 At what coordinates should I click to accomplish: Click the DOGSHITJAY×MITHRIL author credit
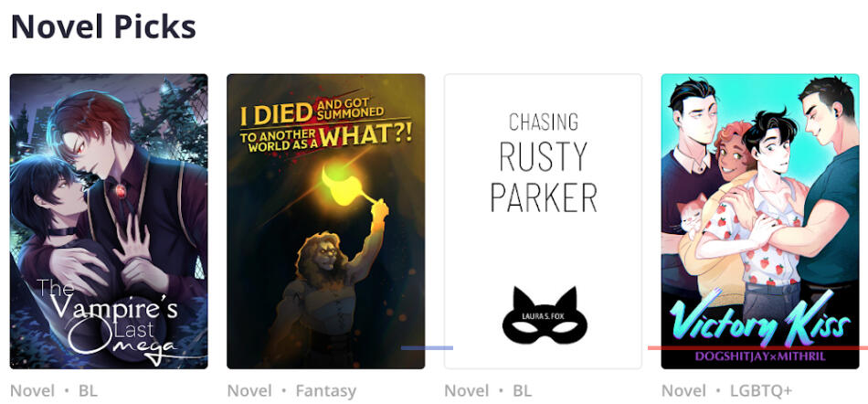click(x=760, y=356)
